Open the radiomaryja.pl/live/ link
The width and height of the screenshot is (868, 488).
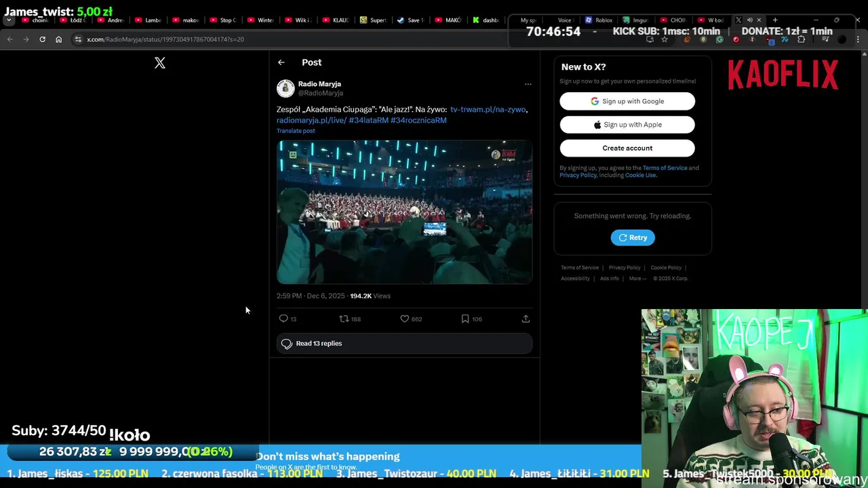(311, 120)
